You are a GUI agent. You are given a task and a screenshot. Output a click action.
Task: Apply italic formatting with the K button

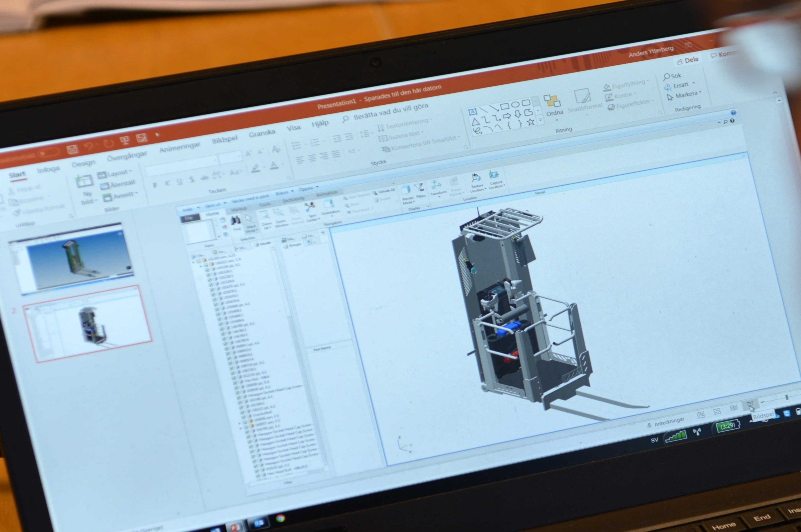point(167,183)
